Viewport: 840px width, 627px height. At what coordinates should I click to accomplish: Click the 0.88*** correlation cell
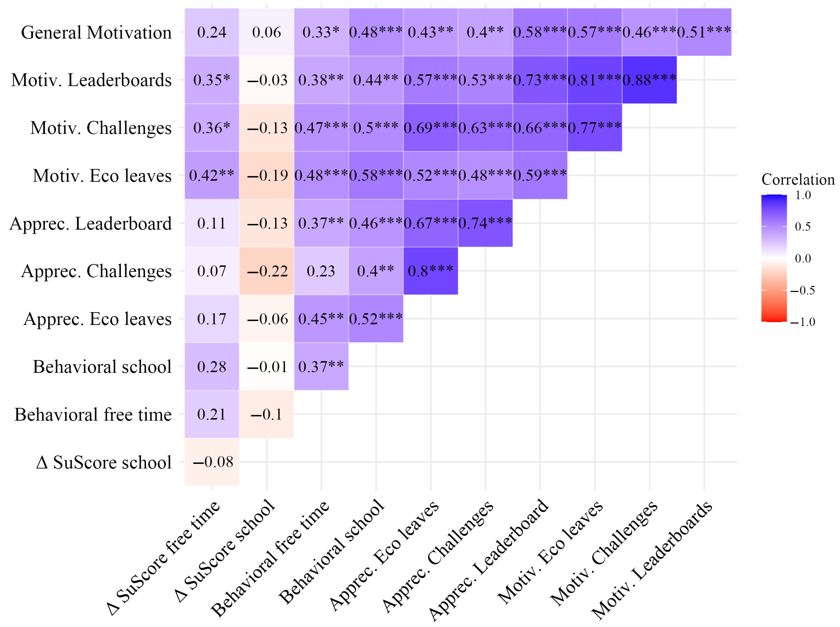click(x=649, y=80)
